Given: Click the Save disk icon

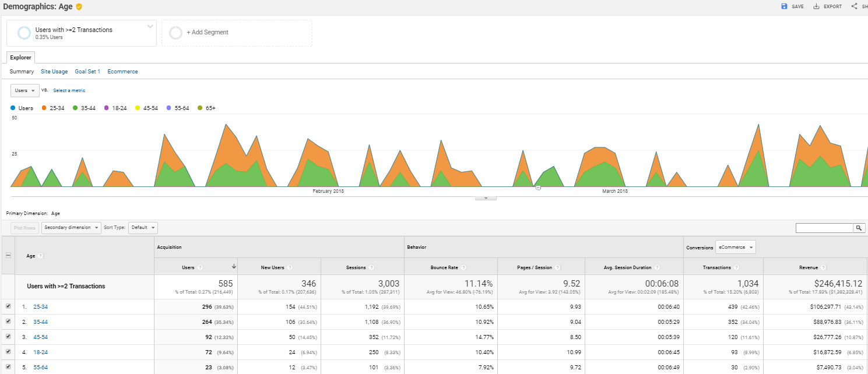Looking at the screenshot, I should click(784, 6).
